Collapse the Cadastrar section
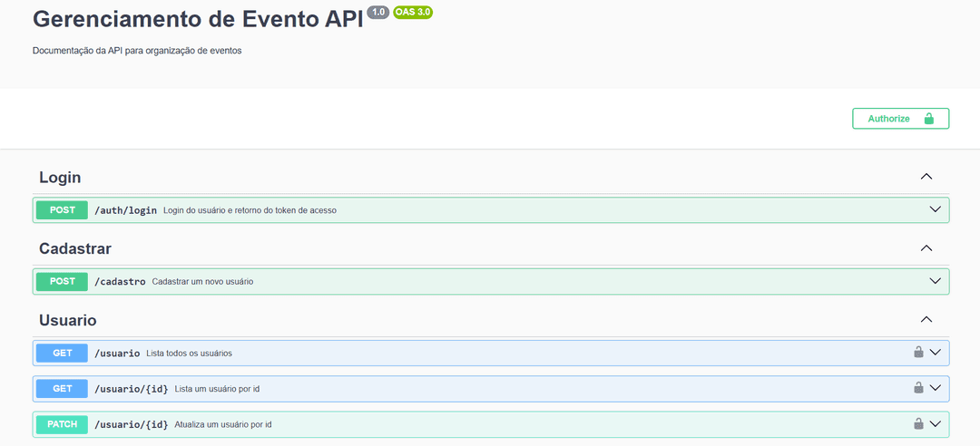Screen dimensions: 980x446 pos(926,248)
